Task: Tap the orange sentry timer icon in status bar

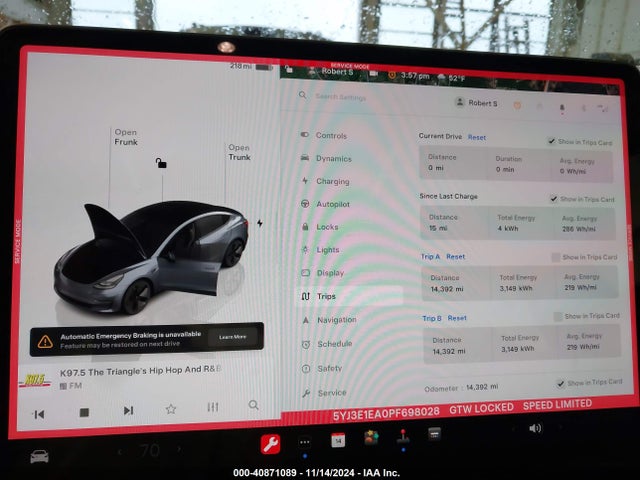Action: (x=392, y=75)
